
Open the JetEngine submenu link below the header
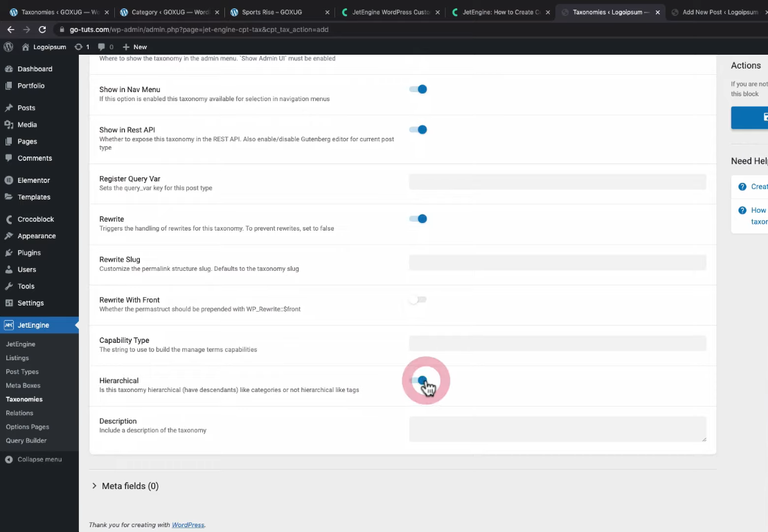pyautogui.click(x=21, y=344)
